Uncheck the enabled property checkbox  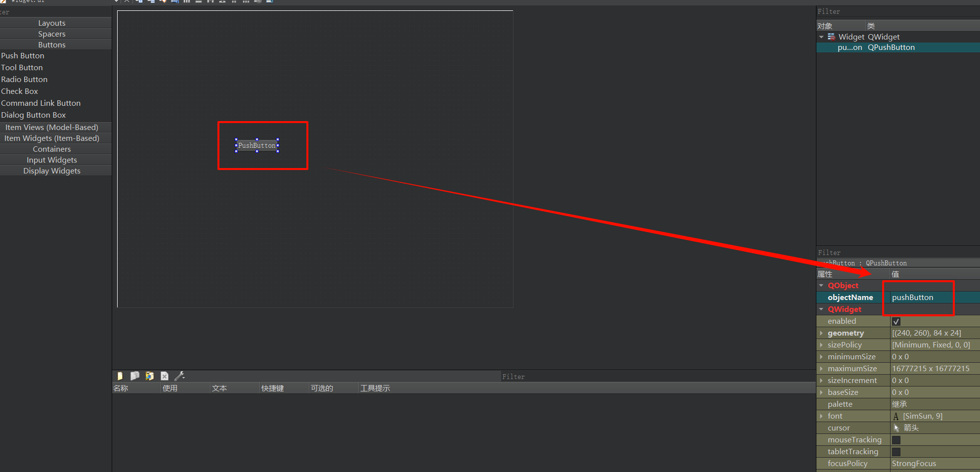pyautogui.click(x=896, y=321)
